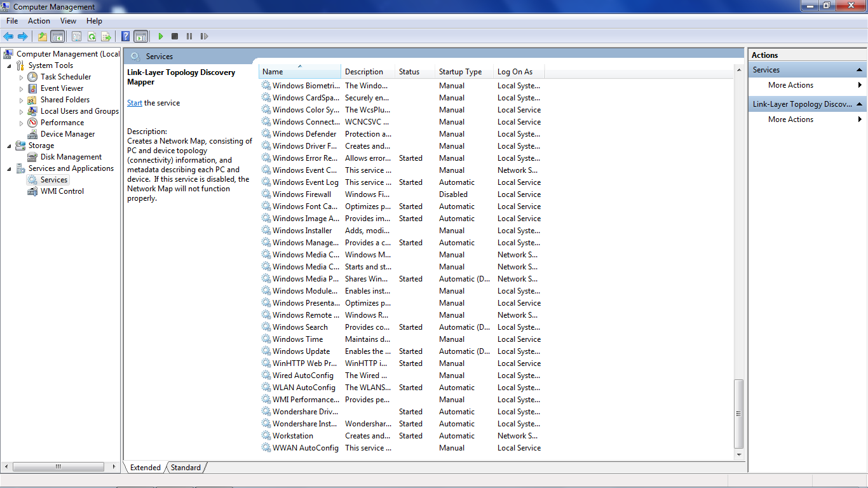The height and width of the screenshot is (488, 868).
Task: Collapse the Storage tree node
Action: (x=9, y=146)
